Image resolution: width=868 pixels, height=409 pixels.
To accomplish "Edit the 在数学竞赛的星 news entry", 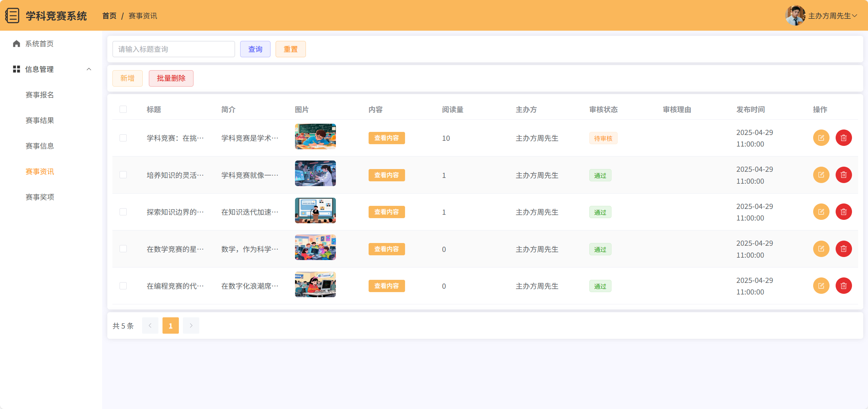I will [x=821, y=249].
